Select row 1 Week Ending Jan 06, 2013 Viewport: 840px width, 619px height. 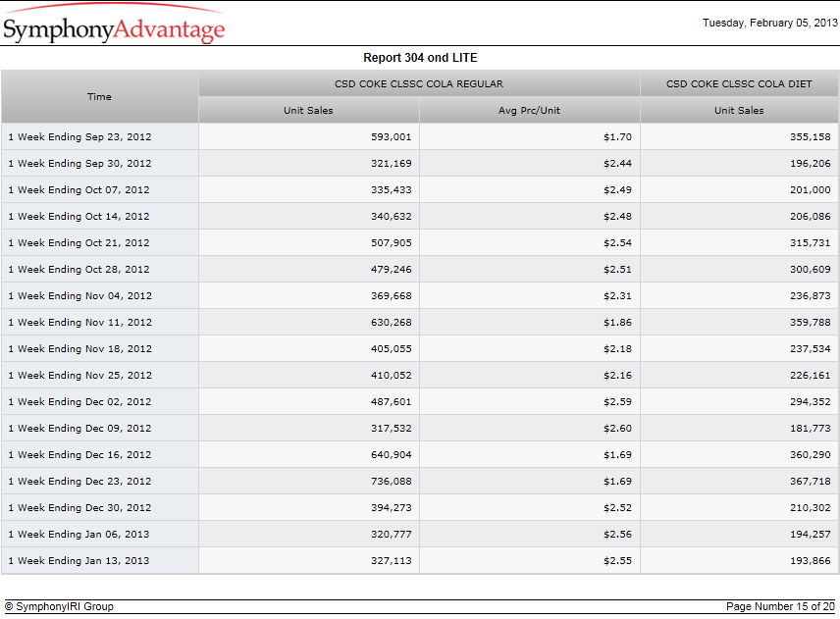419,535
